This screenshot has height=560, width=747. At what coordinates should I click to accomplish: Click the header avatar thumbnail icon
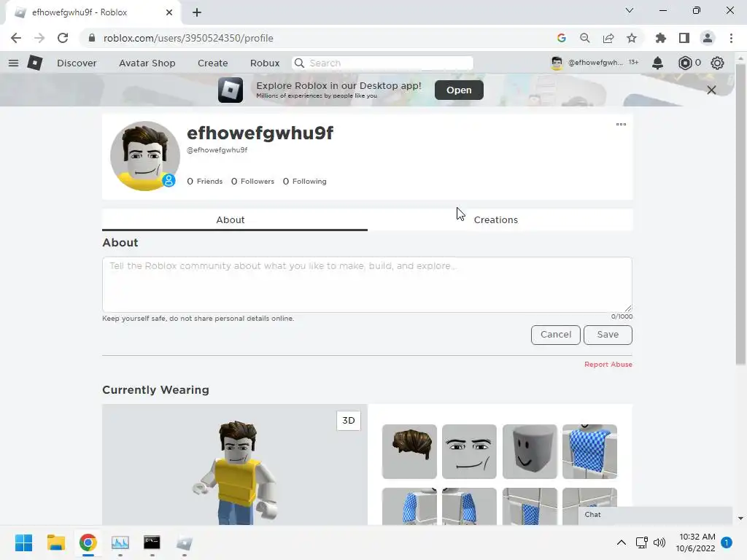(x=557, y=63)
